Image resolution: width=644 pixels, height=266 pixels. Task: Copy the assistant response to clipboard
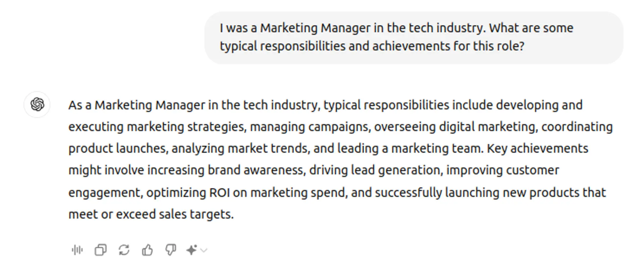coord(101,250)
